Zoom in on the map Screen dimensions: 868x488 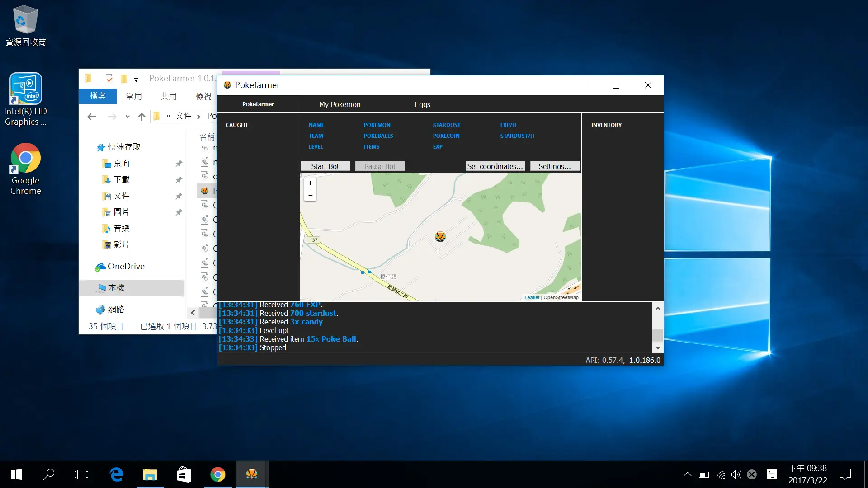tap(310, 183)
